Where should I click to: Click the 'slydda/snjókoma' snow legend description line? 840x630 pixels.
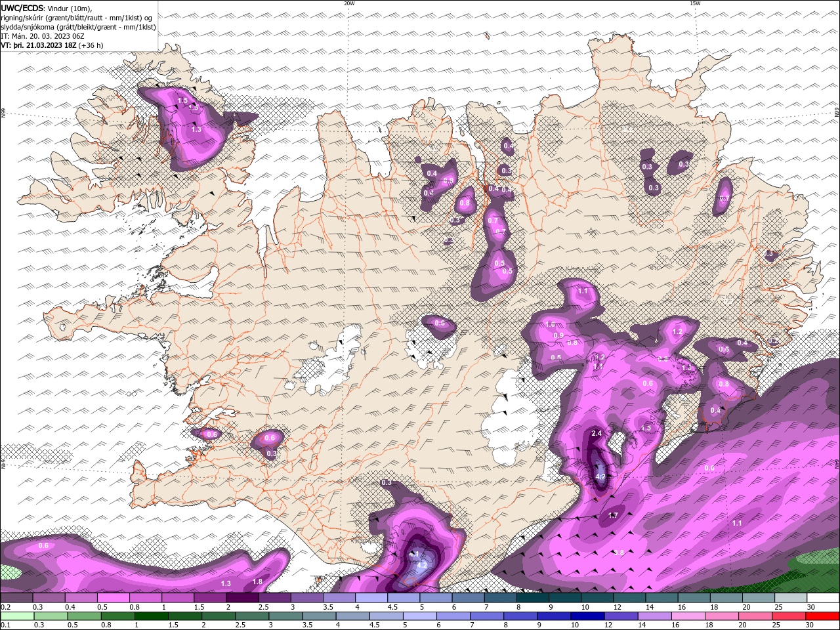78,27
